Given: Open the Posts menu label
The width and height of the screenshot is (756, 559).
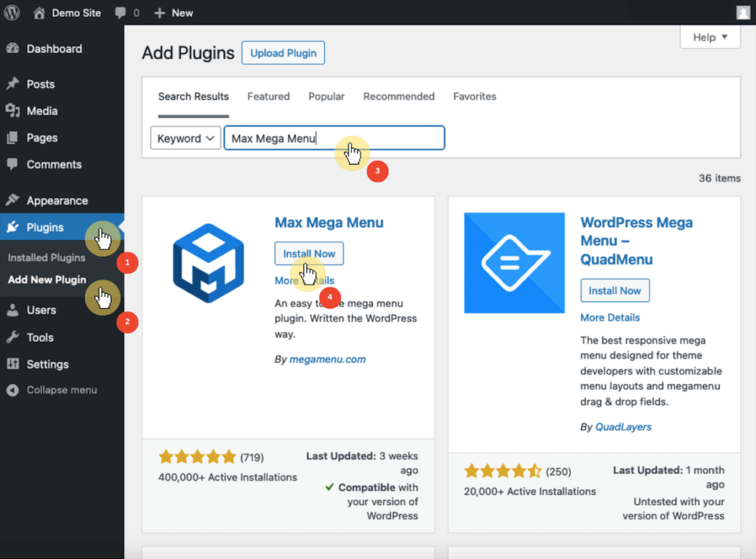Looking at the screenshot, I should coord(41,84).
